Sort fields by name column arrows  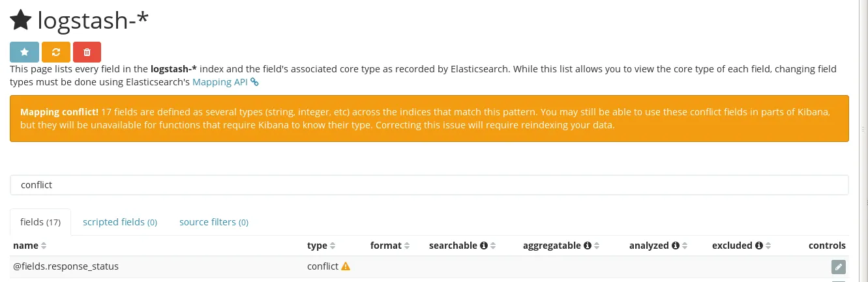click(x=44, y=246)
